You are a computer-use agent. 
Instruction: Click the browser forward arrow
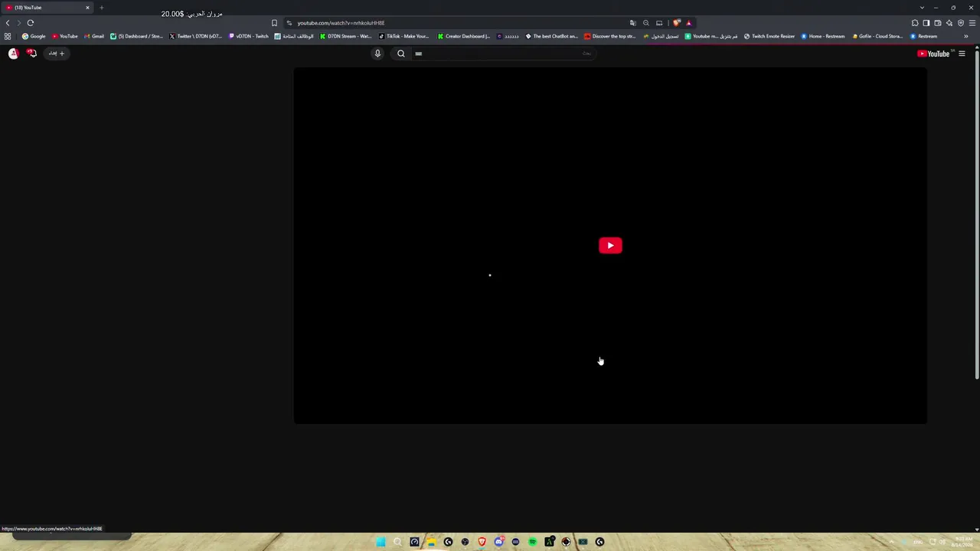[x=19, y=23]
